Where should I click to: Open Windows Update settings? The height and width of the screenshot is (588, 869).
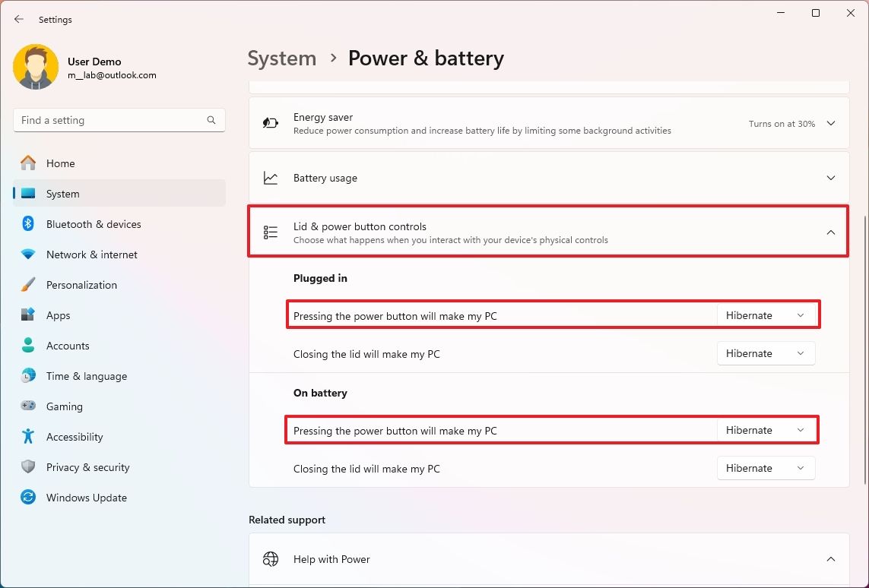[x=86, y=497]
